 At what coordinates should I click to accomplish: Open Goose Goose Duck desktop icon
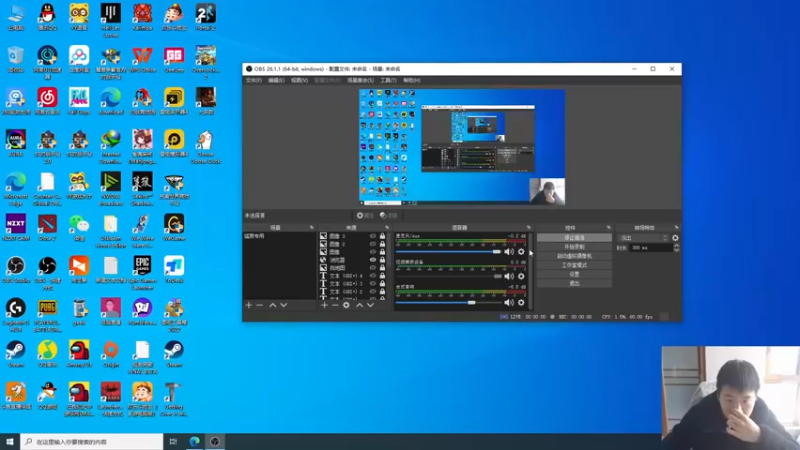(x=206, y=147)
